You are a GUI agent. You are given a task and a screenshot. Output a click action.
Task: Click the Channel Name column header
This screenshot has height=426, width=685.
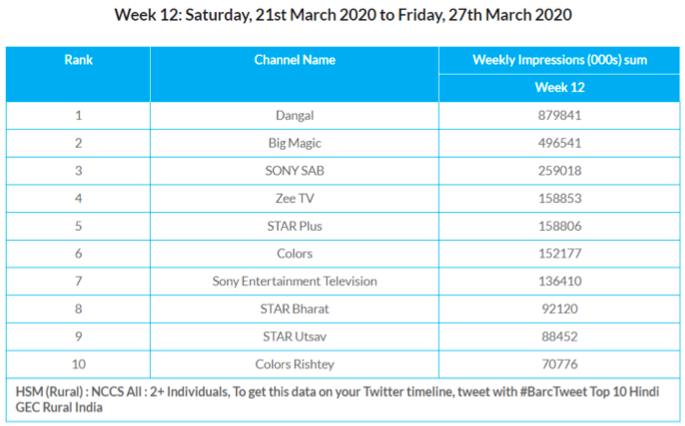pos(294,60)
